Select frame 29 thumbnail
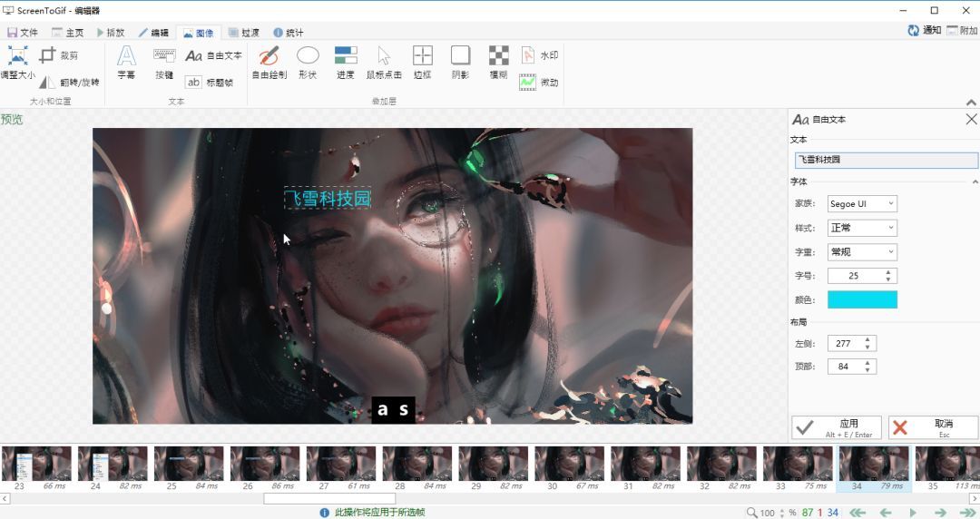The width and height of the screenshot is (980, 519). 494,467
